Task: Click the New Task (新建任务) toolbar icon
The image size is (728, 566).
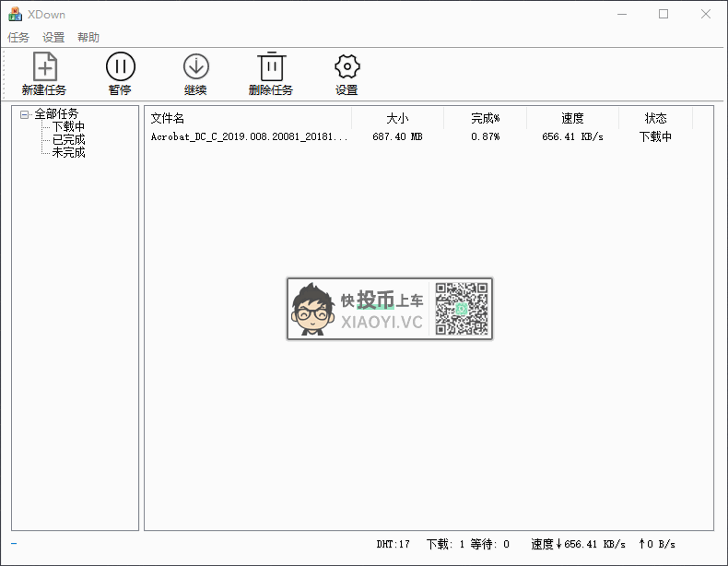Action: coord(44,67)
